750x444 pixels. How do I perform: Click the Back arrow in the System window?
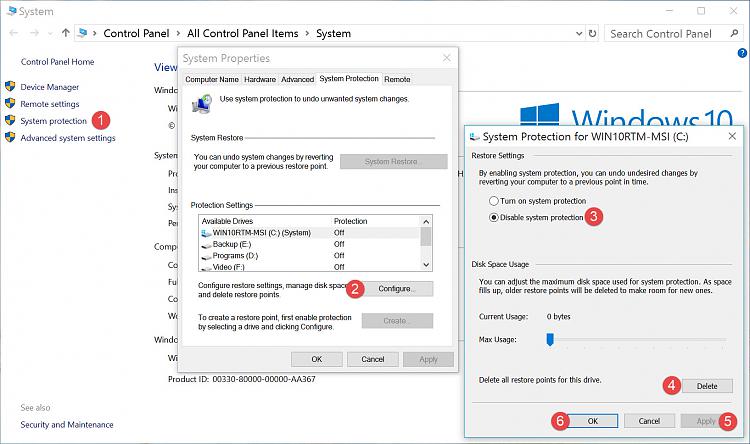click(13, 33)
